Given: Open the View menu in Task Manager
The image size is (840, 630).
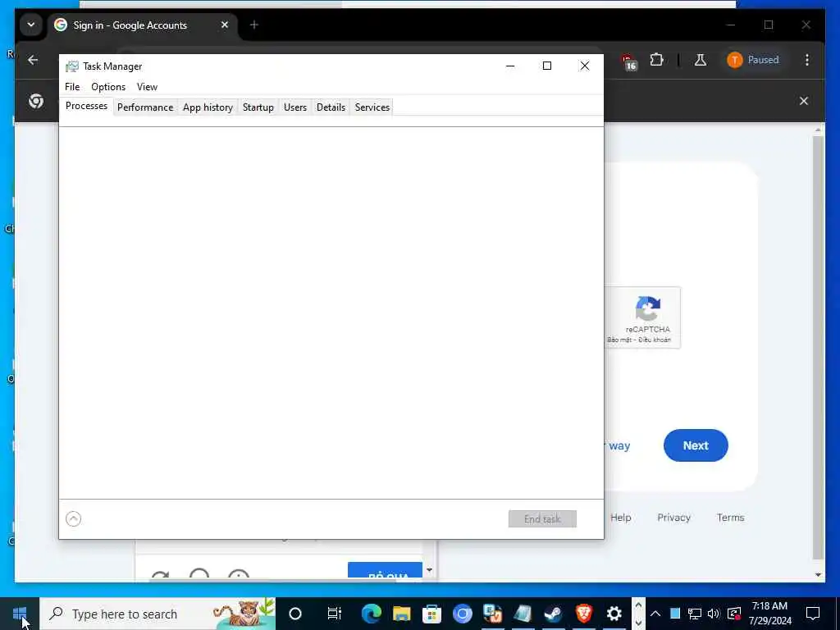Looking at the screenshot, I should (147, 87).
